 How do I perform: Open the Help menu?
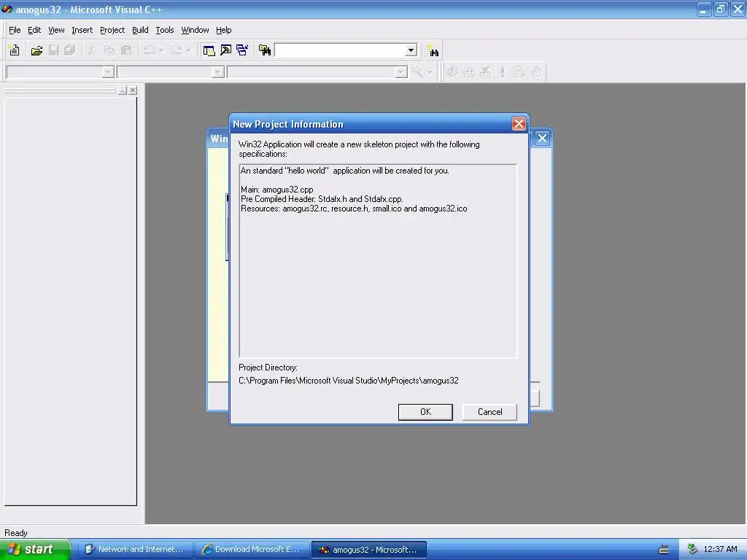tap(223, 30)
